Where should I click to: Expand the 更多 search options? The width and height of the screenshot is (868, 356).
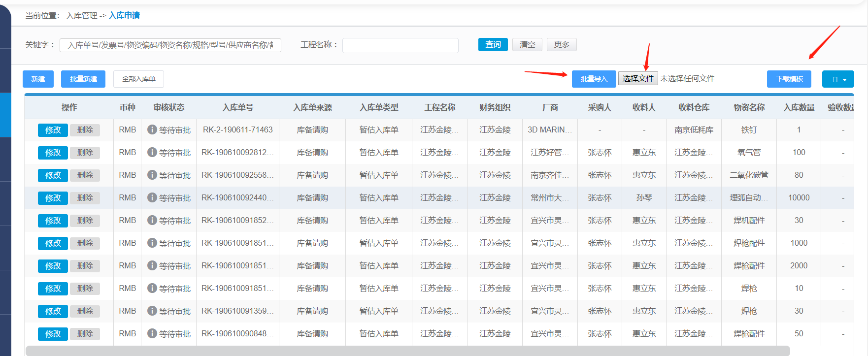pyautogui.click(x=562, y=45)
